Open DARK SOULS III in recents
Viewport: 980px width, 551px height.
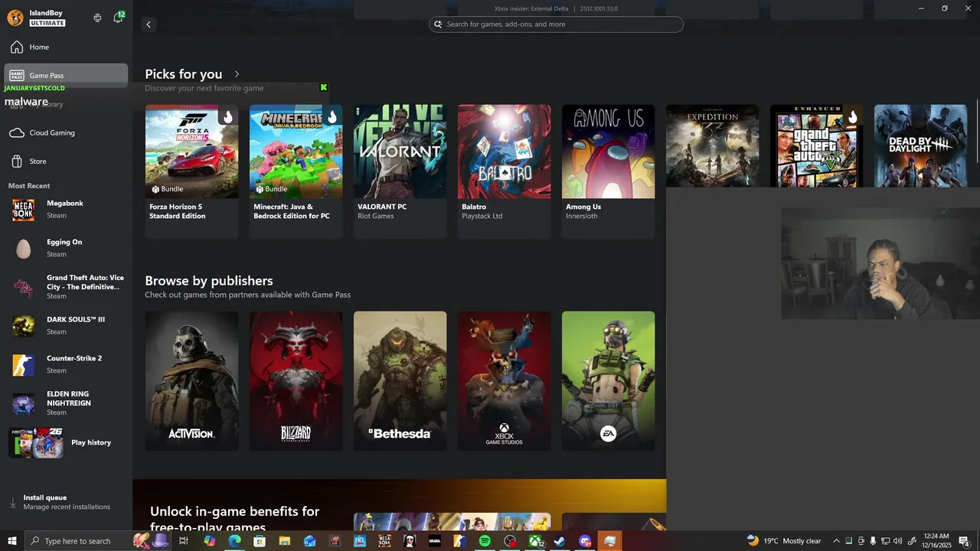66,325
